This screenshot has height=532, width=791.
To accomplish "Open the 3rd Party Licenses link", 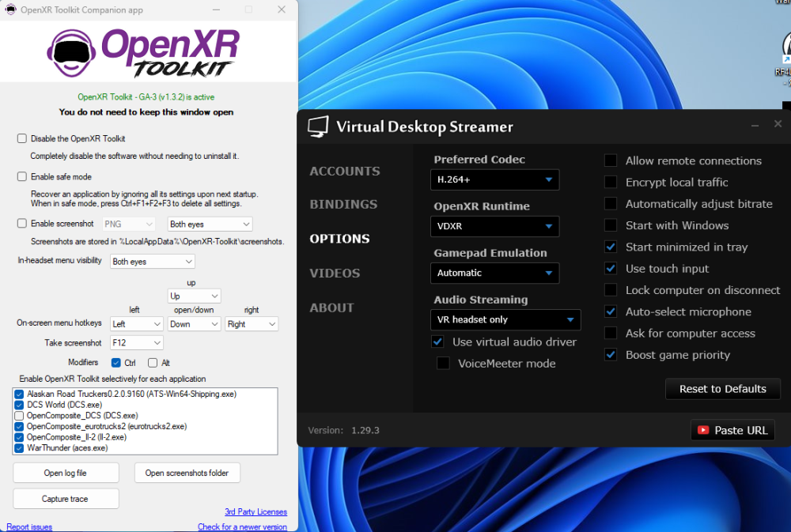I will (x=255, y=511).
